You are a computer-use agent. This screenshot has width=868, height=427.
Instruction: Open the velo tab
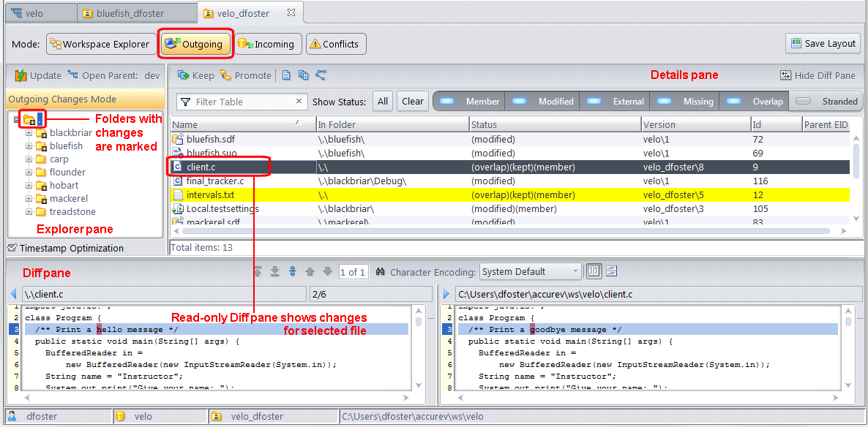34,13
